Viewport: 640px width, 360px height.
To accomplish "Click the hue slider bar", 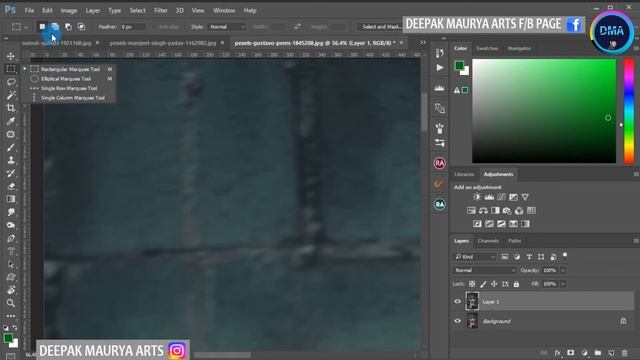I will pos(629,111).
